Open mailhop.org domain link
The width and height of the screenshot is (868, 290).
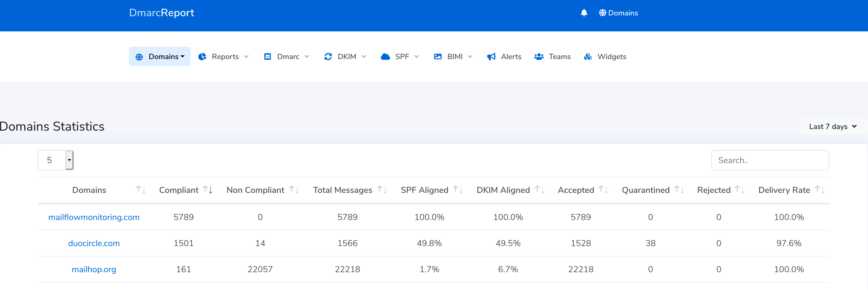[94, 270]
